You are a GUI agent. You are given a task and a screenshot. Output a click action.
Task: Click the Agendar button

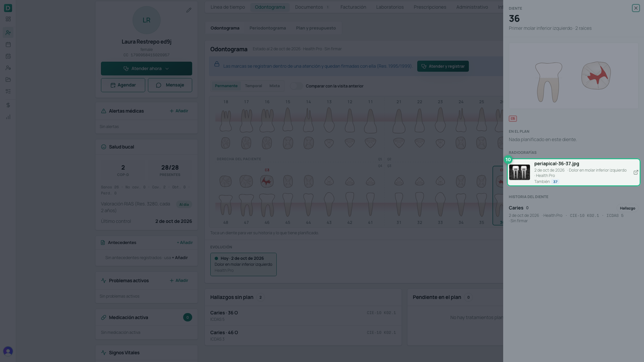pos(123,85)
